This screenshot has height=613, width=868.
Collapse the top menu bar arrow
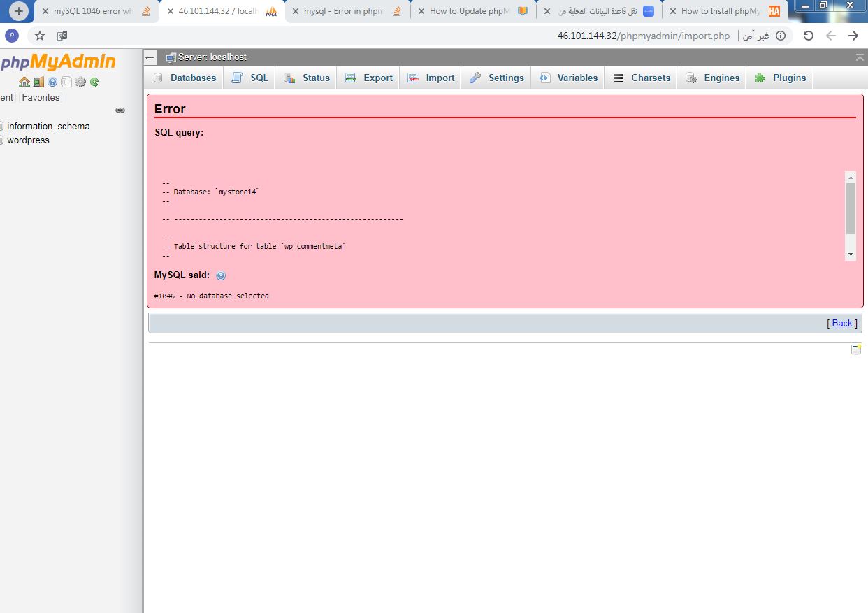click(x=860, y=57)
